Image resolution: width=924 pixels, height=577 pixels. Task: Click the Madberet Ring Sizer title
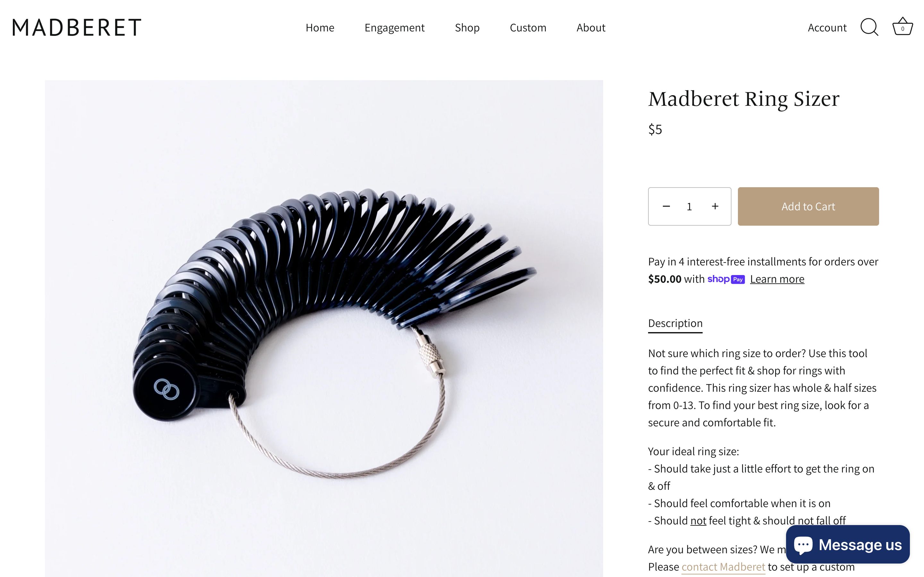point(744,99)
